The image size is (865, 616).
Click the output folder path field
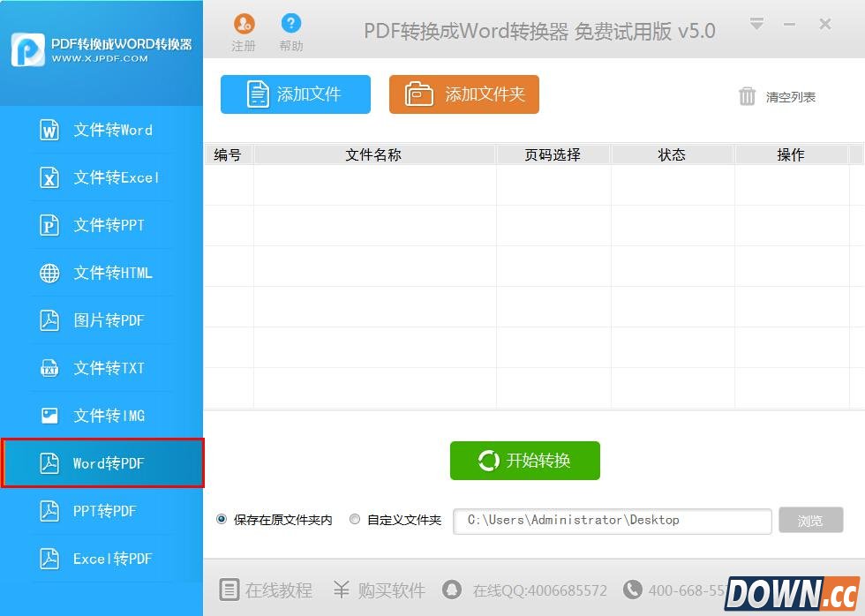[612, 521]
